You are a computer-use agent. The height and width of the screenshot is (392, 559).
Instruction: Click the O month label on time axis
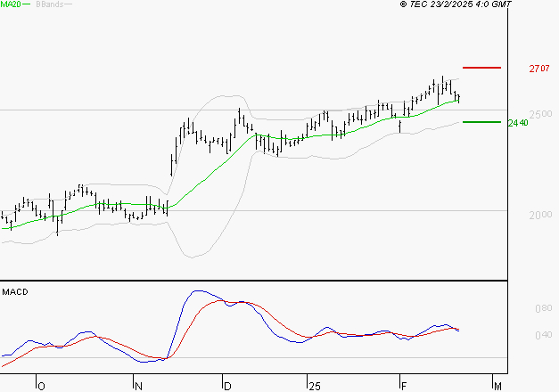coord(41,387)
